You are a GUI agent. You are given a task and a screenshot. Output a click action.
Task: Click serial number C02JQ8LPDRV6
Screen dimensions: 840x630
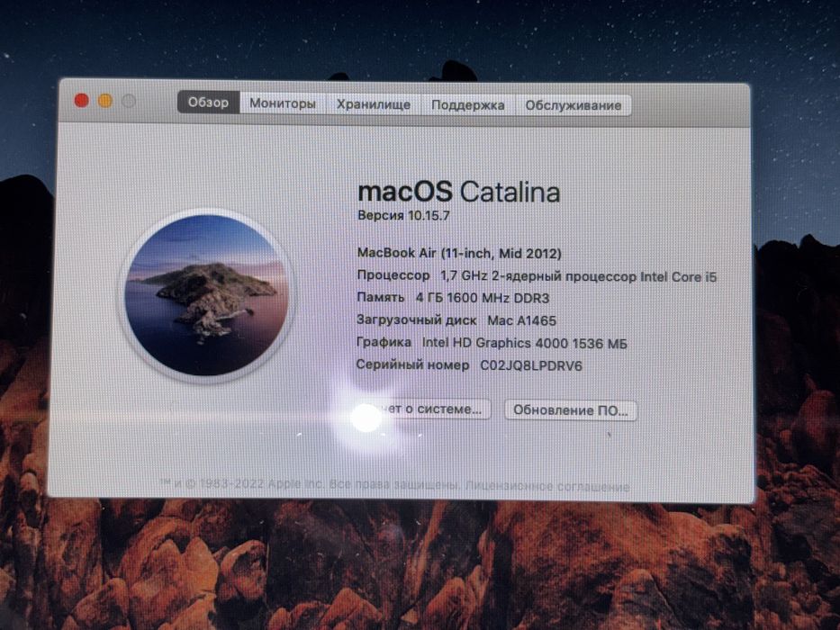531,365
